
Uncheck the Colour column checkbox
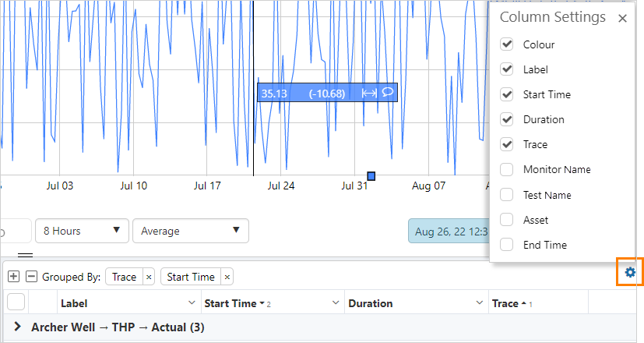(507, 44)
